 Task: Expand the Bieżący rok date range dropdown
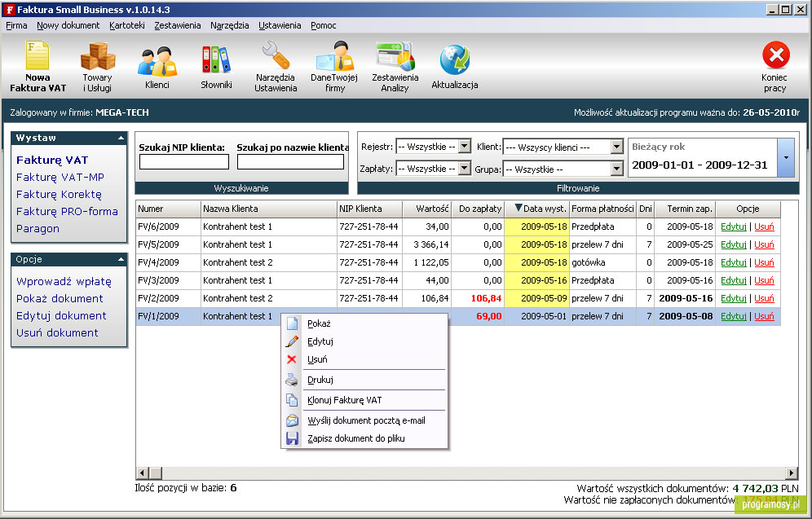pos(786,158)
